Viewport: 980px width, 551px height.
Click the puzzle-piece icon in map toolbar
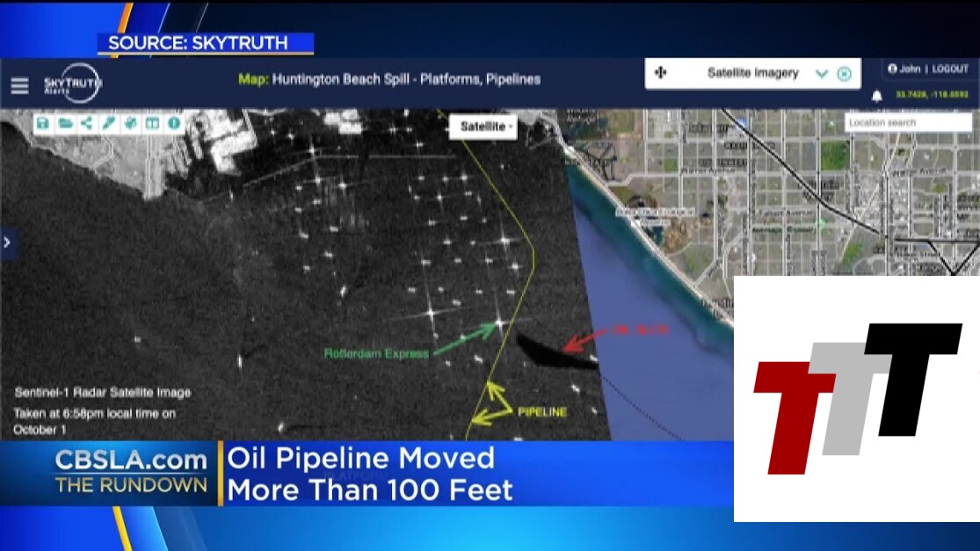(x=130, y=124)
